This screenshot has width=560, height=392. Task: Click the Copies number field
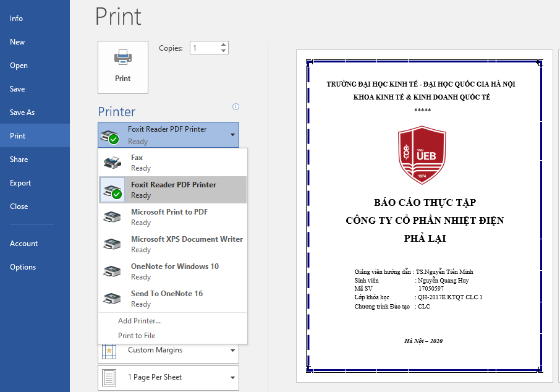point(205,48)
